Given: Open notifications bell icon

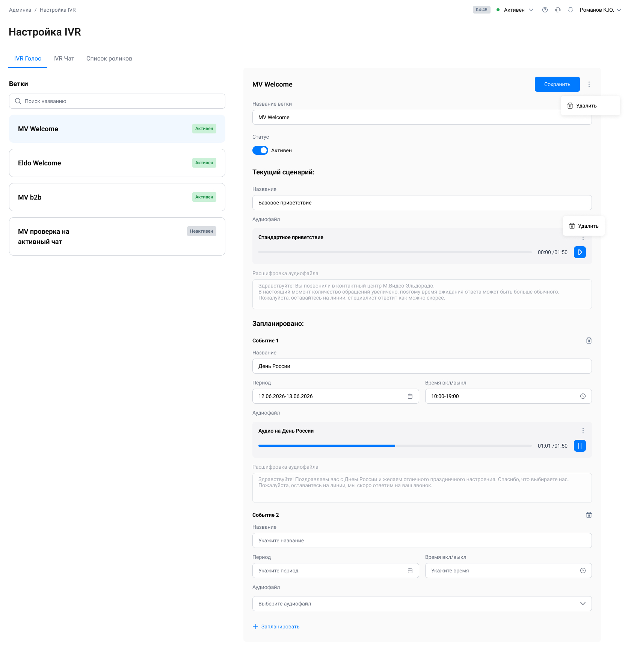Looking at the screenshot, I should (571, 10).
